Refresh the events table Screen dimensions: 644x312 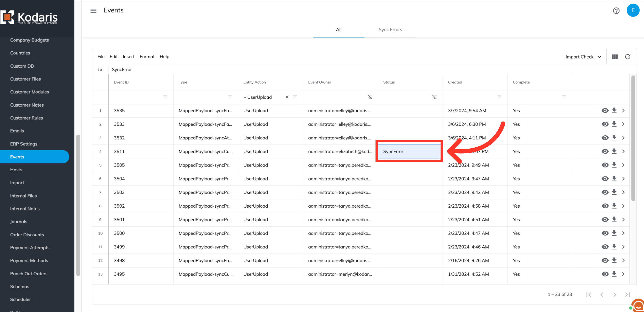click(x=628, y=57)
